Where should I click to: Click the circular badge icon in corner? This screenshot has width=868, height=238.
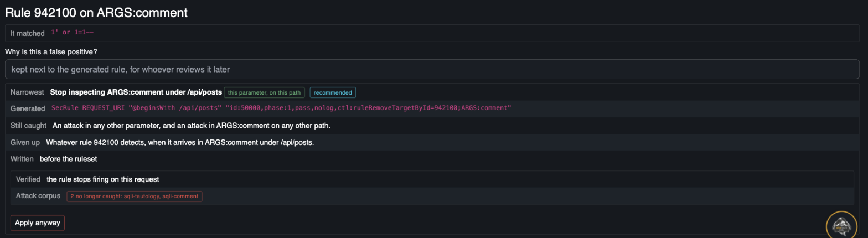[x=841, y=226]
